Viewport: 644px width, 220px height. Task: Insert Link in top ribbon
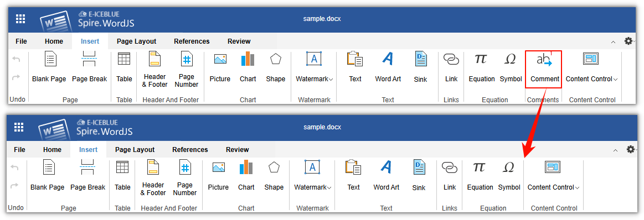(x=451, y=67)
